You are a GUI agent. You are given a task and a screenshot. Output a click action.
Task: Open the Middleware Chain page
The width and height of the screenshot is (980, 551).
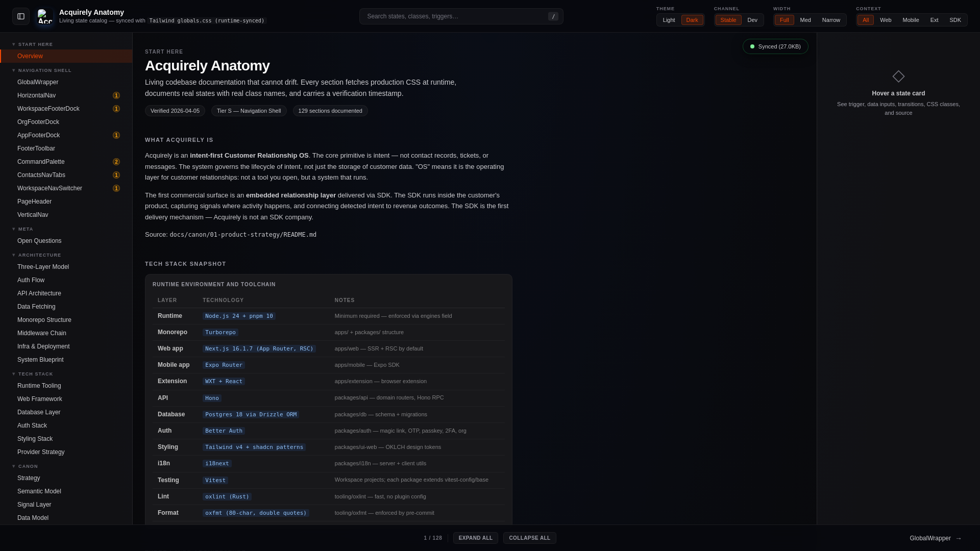(x=66, y=333)
